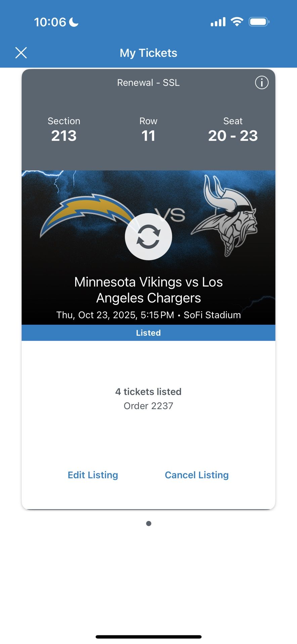Image resolution: width=297 pixels, height=644 pixels.
Task: Tap the battery indicator in the status bar
Action: click(x=258, y=21)
